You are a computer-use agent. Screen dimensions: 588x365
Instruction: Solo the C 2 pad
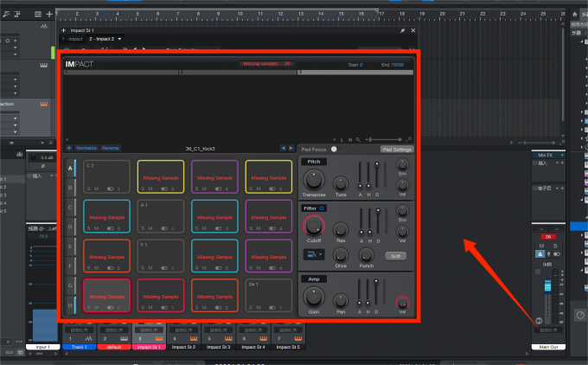click(89, 189)
